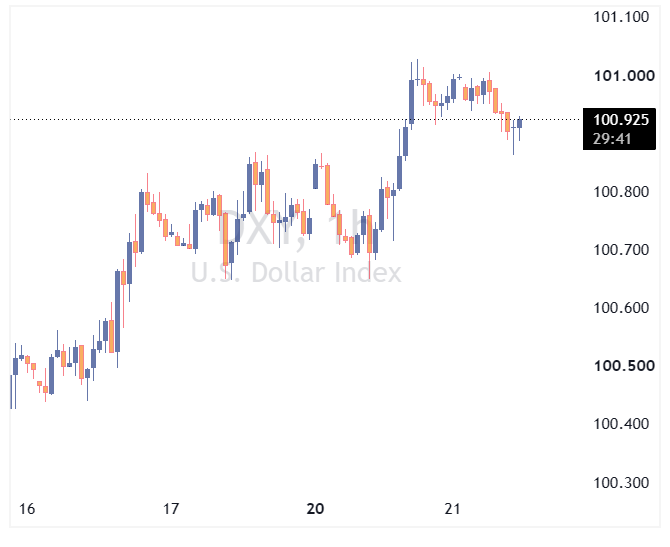Click the 100.600 price scale label
This screenshot has width=670, height=547.
click(621, 308)
